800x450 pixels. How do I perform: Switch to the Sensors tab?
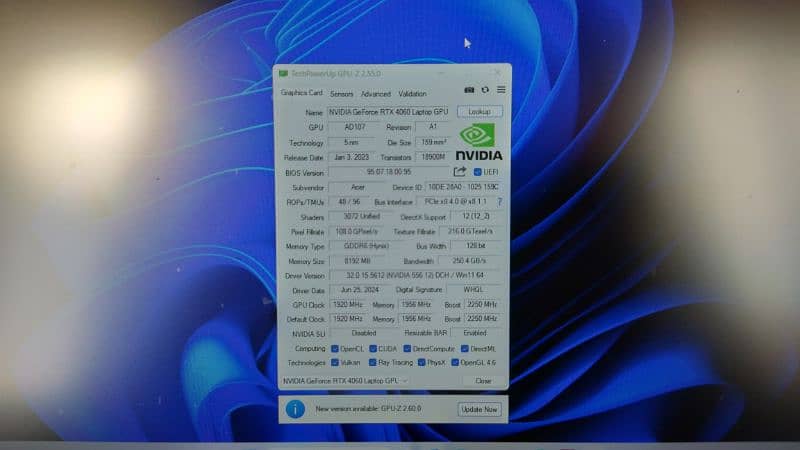341,94
